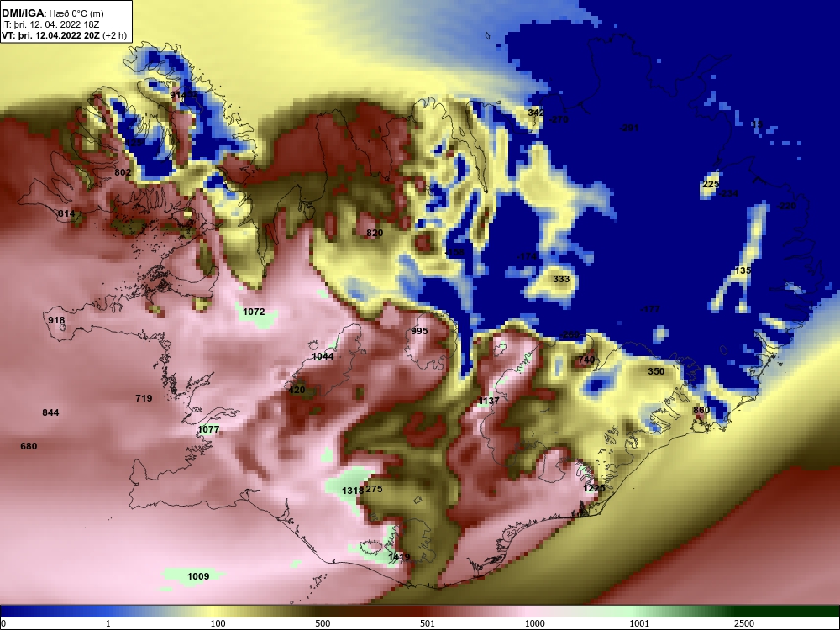The image size is (840, 630).
Task: Click the -177 value in the blue area
Action: tap(650, 310)
